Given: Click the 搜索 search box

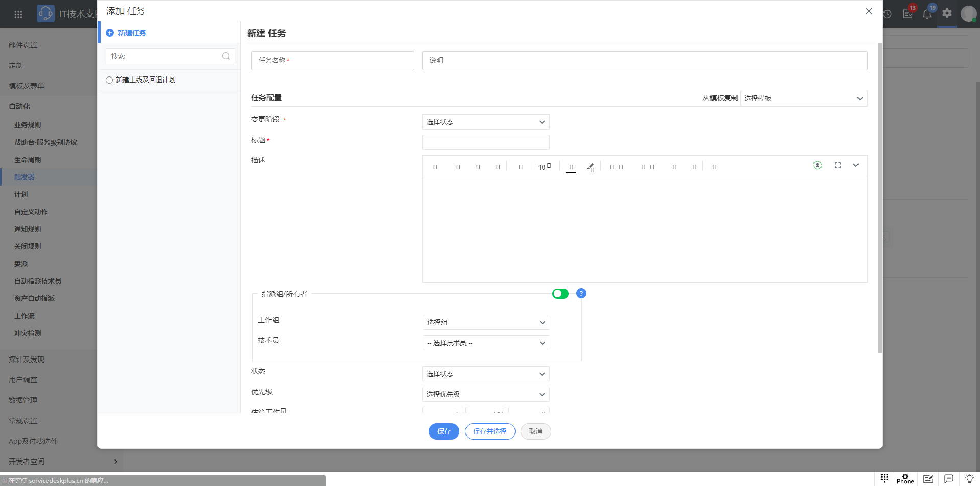Looking at the screenshot, I should (170, 56).
